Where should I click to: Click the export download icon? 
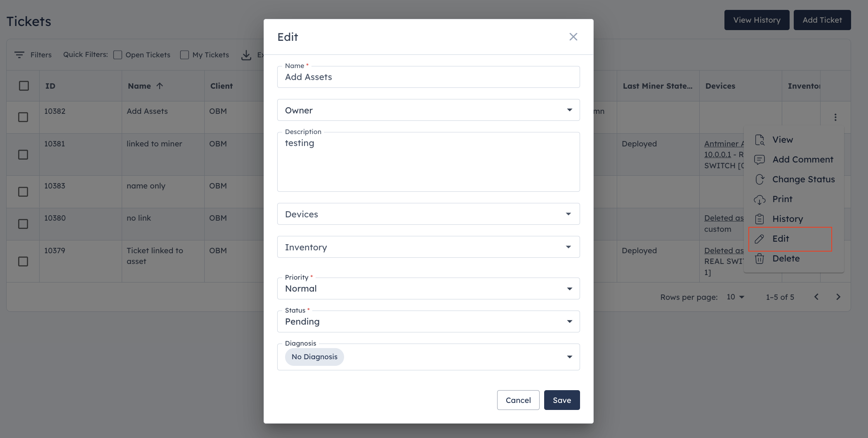(x=246, y=55)
